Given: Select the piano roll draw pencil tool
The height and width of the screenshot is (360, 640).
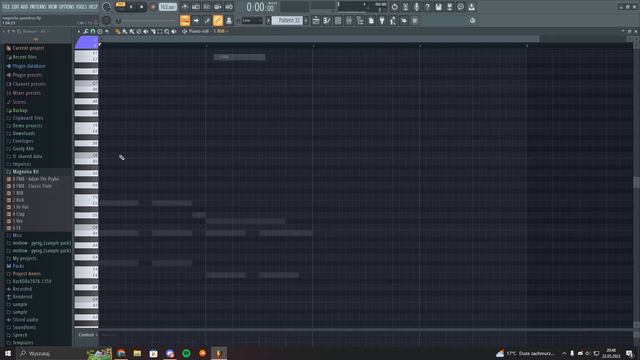Looking at the screenshot, I should [x=118, y=31].
